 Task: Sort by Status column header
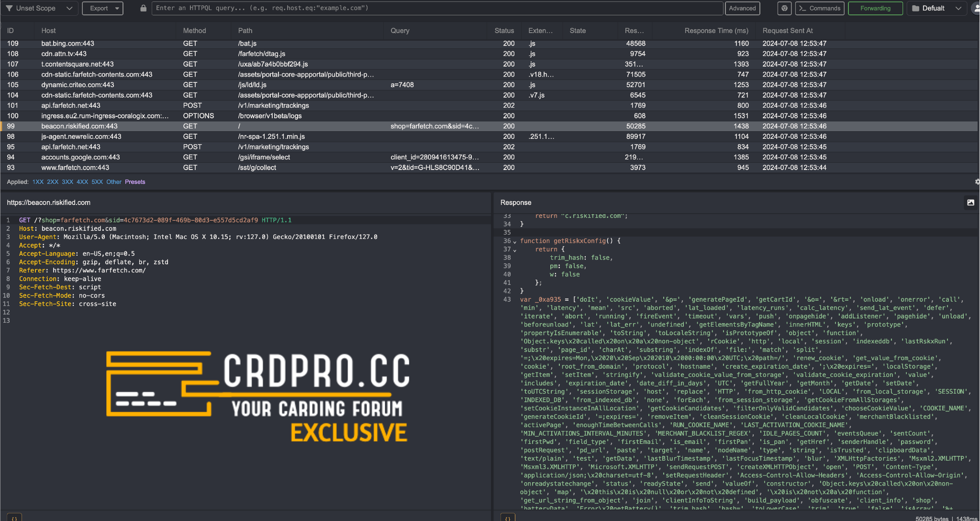(504, 31)
